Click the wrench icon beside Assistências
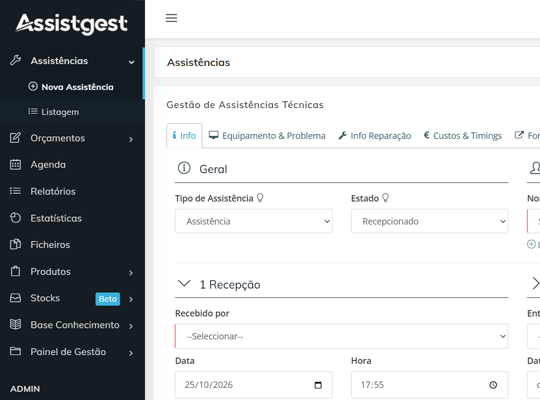 tap(15, 60)
